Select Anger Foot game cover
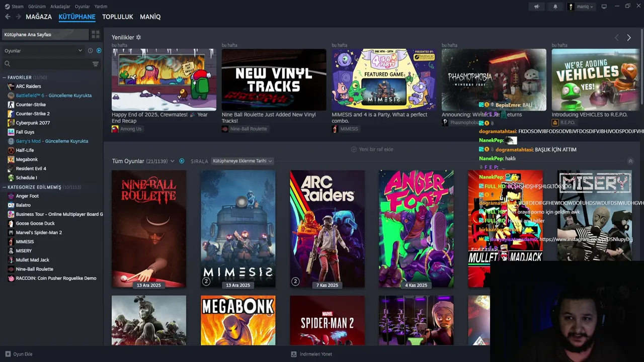Screen dimensions: 644x362 click(x=416, y=229)
